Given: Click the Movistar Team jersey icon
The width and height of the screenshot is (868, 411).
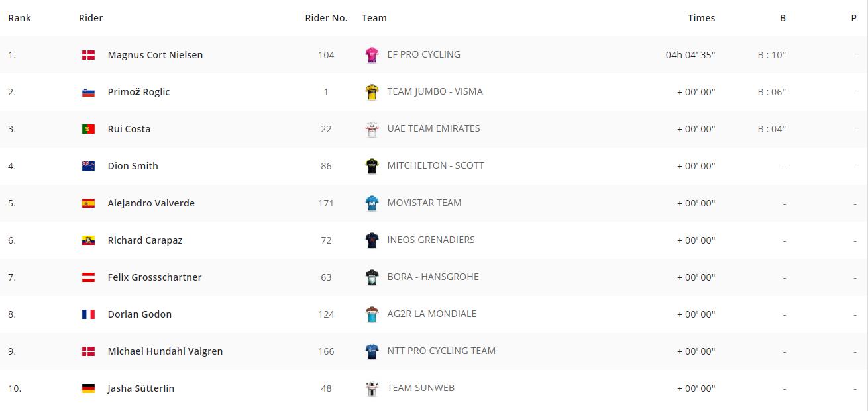Looking at the screenshot, I should tap(372, 203).
